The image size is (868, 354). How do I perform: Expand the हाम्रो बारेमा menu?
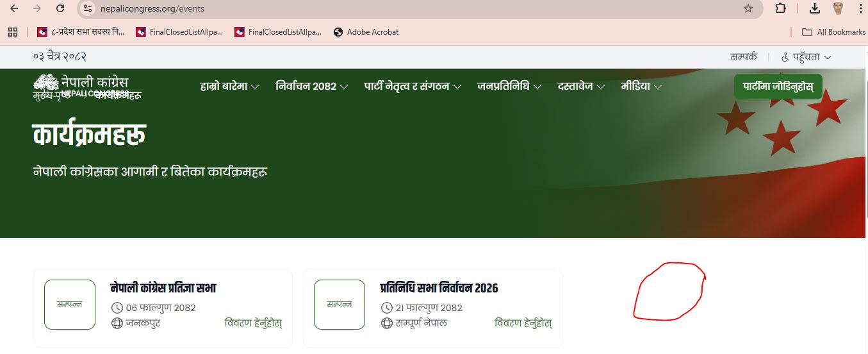[229, 86]
